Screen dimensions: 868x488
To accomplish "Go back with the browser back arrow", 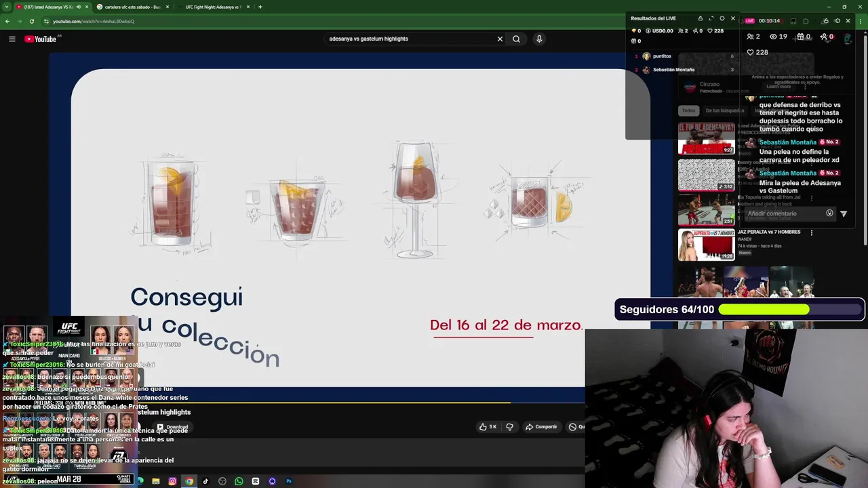I will (x=7, y=21).
